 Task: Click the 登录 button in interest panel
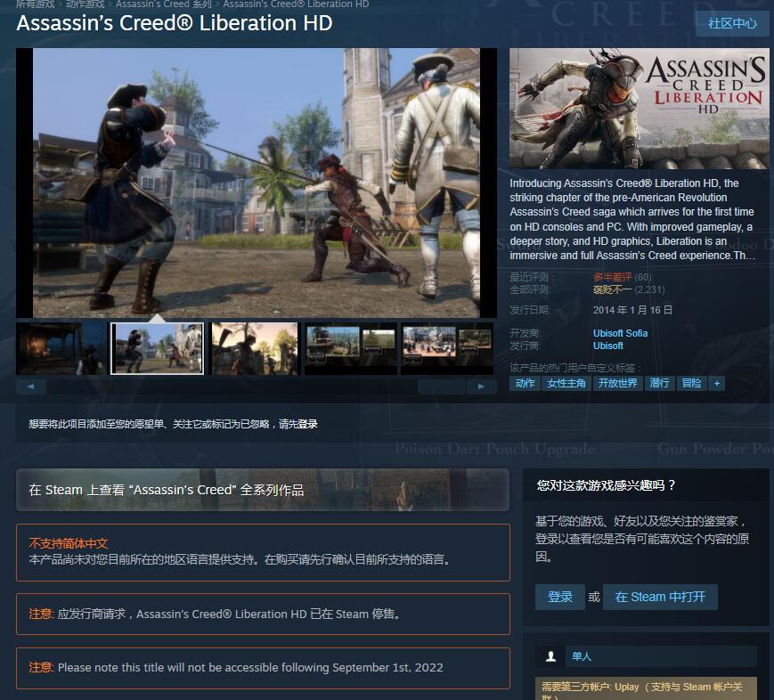(559, 597)
